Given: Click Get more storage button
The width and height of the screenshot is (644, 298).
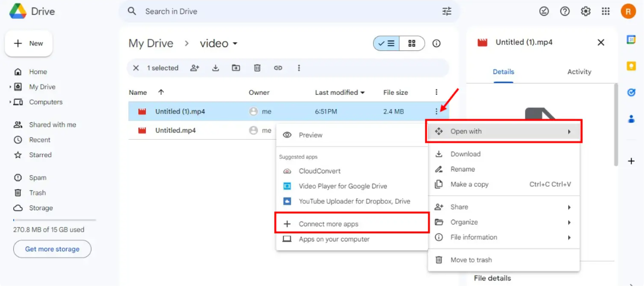Looking at the screenshot, I should (x=52, y=249).
